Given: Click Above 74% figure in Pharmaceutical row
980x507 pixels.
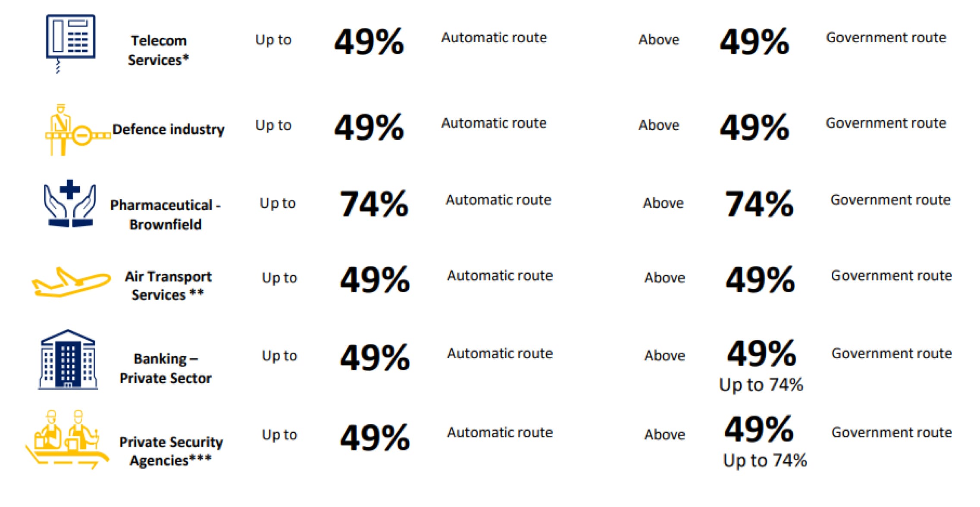Looking at the screenshot, I should 759,204.
